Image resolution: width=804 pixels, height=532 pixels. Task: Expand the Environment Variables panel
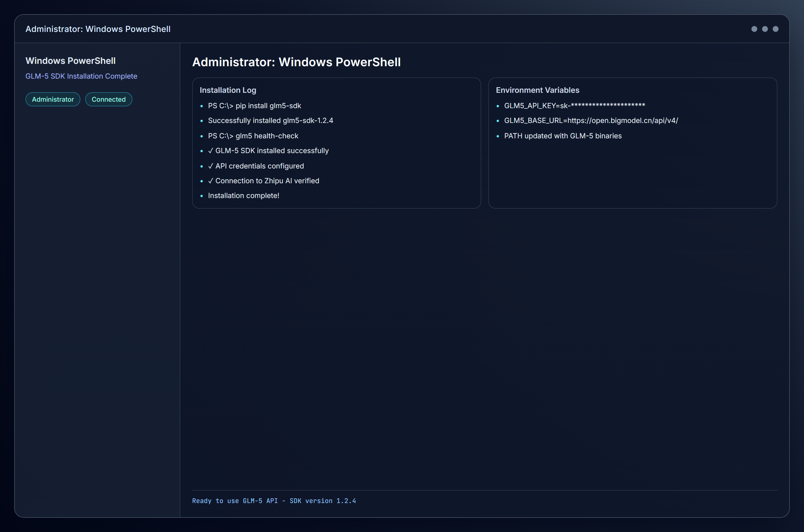[x=537, y=90]
